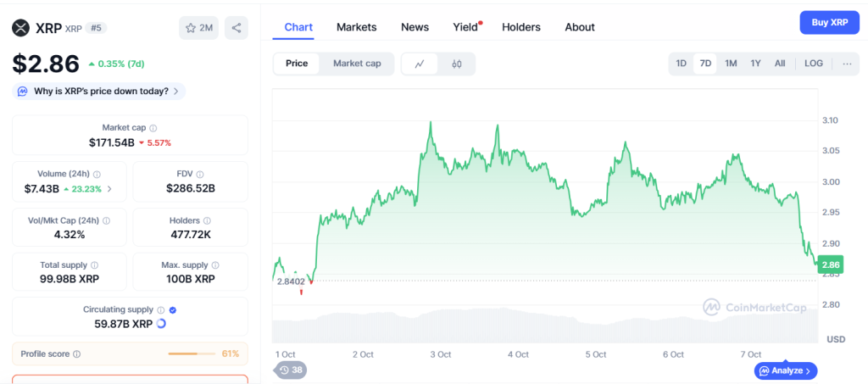The width and height of the screenshot is (868, 384).
Task: Open the more options ellipsis menu
Action: [x=846, y=64]
